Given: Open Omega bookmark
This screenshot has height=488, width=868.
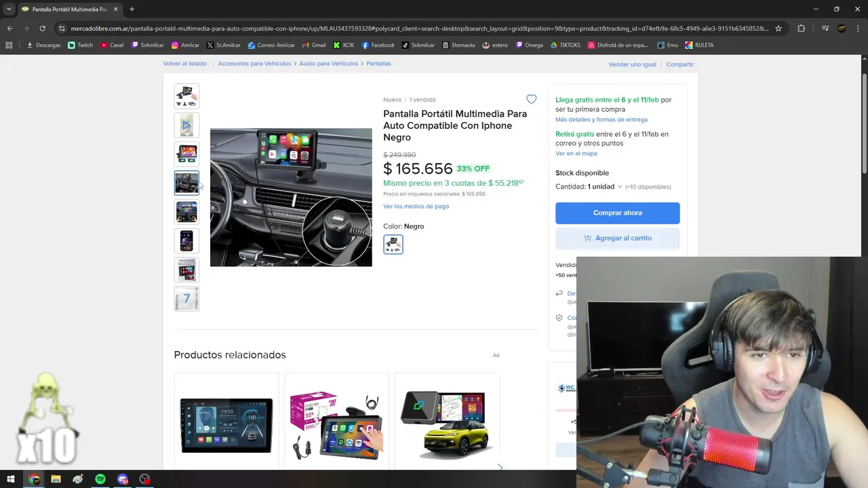Looking at the screenshot, I should [529, 45].
